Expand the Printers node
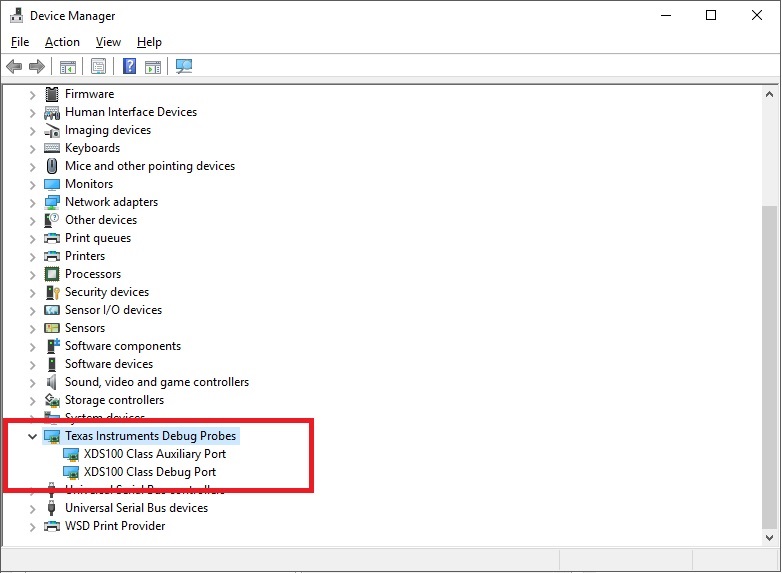This screenshot has height=573, width=782. 32,257
